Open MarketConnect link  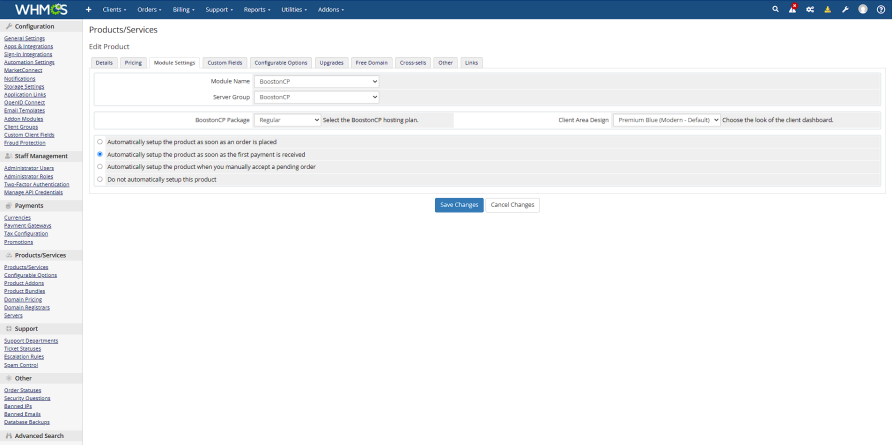[23, 71]
